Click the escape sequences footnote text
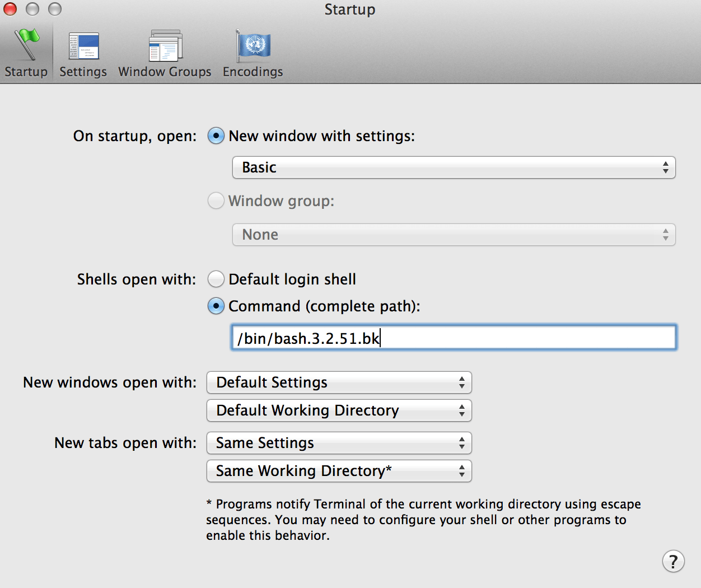This screenshot has height=588, width=701. pos(423,520)
